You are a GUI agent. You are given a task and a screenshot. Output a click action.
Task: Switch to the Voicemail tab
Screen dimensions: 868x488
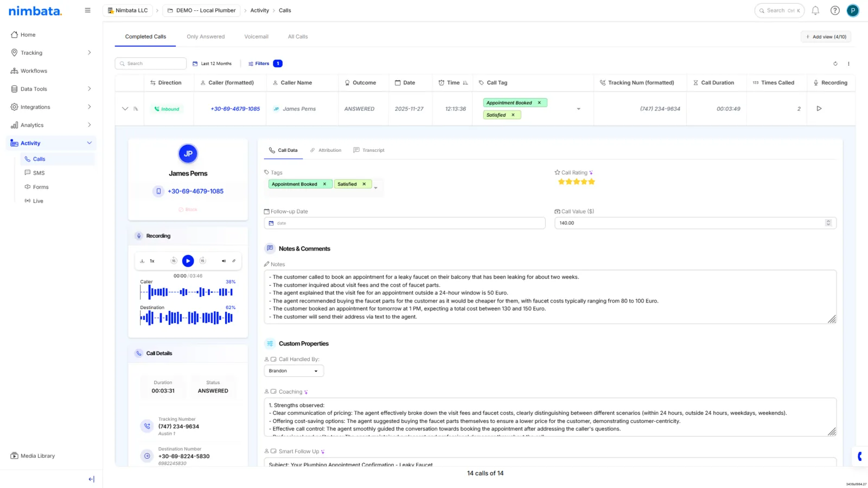coord(256,37)
